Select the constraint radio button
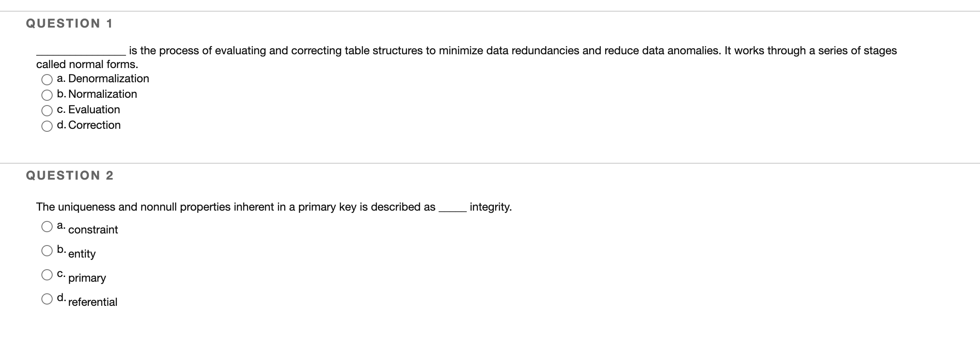The width and height of the screenshot is (980, 342). pos(47,227)
